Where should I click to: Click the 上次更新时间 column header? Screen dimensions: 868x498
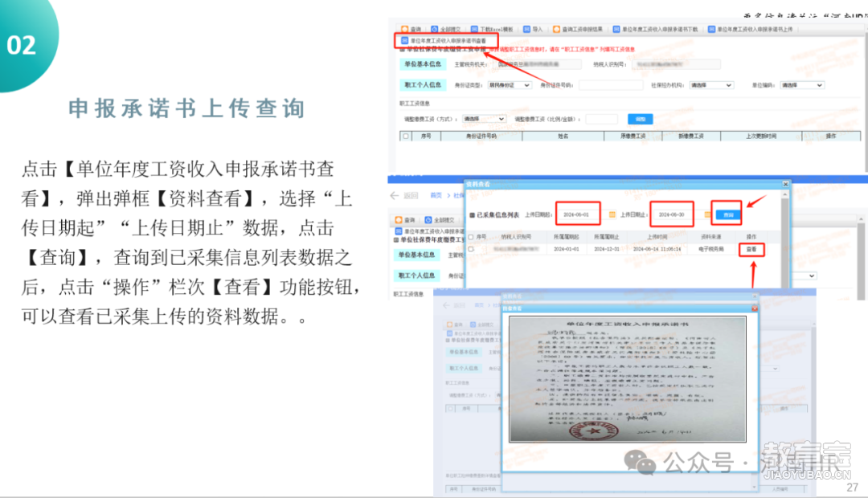point(761,136)
